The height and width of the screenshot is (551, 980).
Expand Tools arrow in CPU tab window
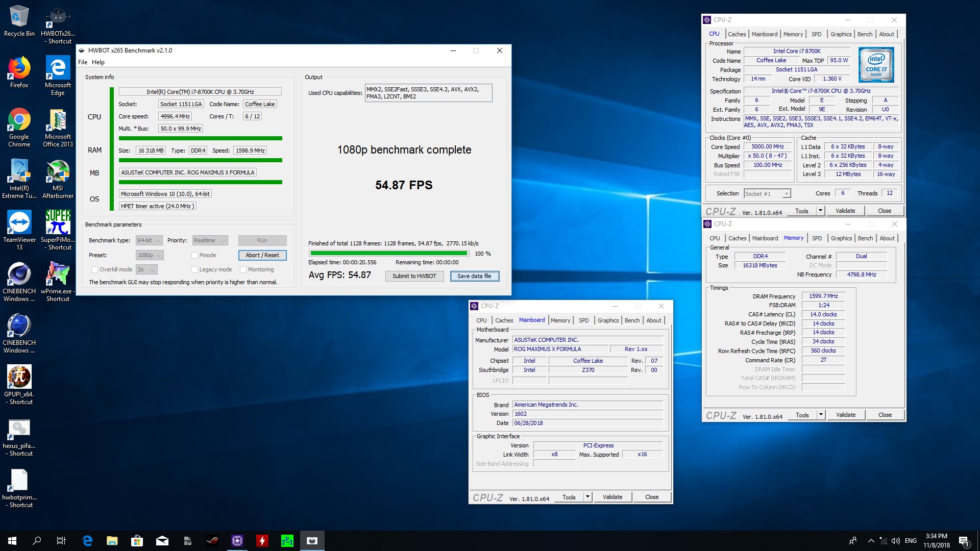pyautogui.click(x=820, y=211)
